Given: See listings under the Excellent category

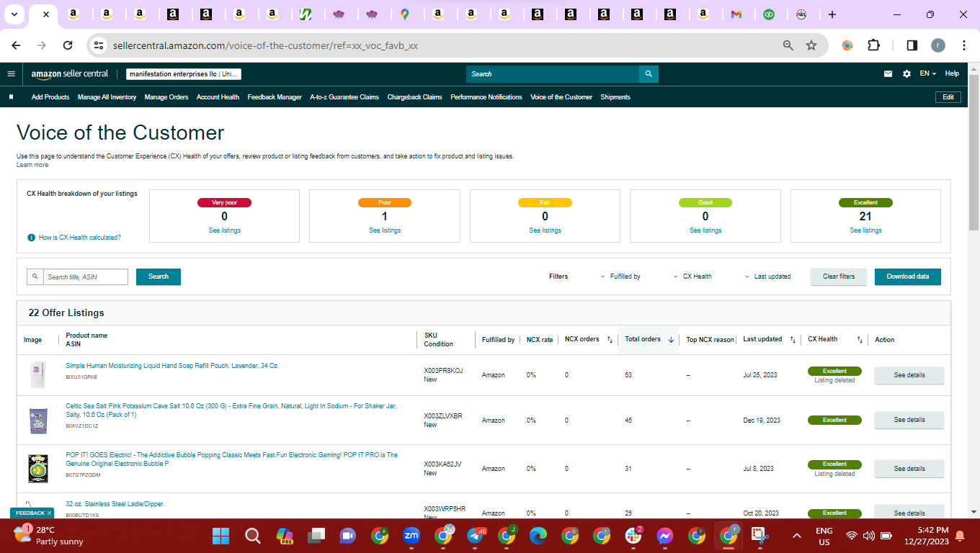Looking at the screenshot, I should [x=865, y=230].
